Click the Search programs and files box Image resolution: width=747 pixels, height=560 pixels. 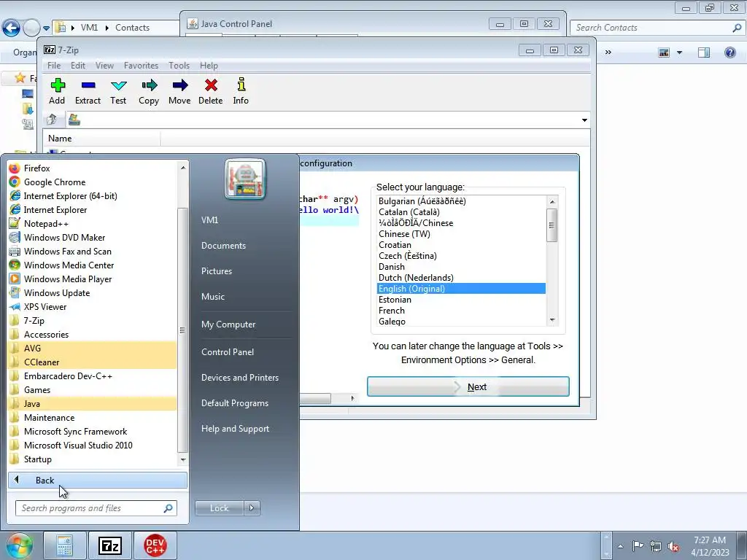(96, 508)
